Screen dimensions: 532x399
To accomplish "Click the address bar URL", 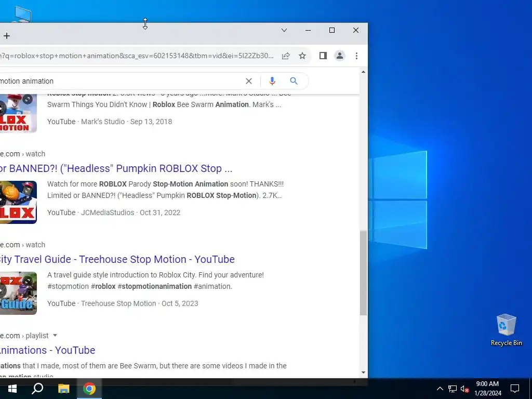I will [137, 56].
